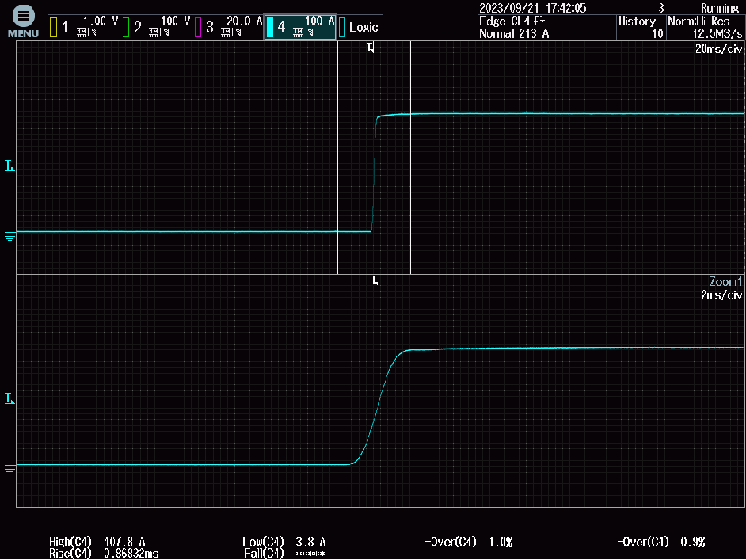Screen dimensions: 746x560
Task: Open the Logic channel settings
Action: [x=362, y=27]
